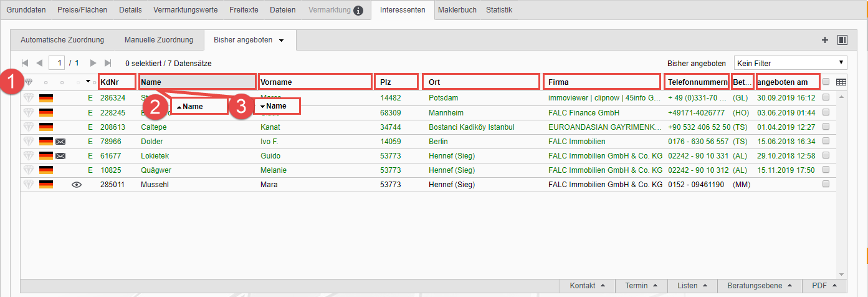Image resolution: width=868 pixels, height=297 pixels.
Task: Open the table column configuration icon
Action: 841,82
